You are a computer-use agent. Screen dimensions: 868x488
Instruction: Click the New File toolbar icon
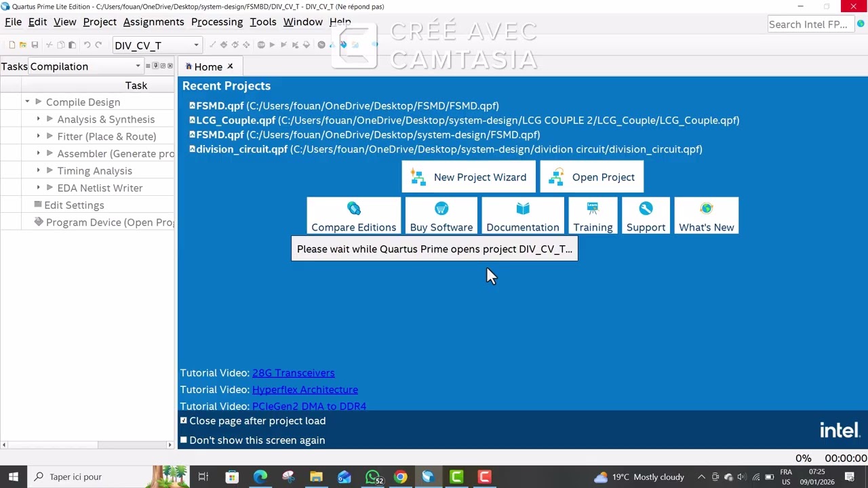pyautogui.click(x=12, y=45)
